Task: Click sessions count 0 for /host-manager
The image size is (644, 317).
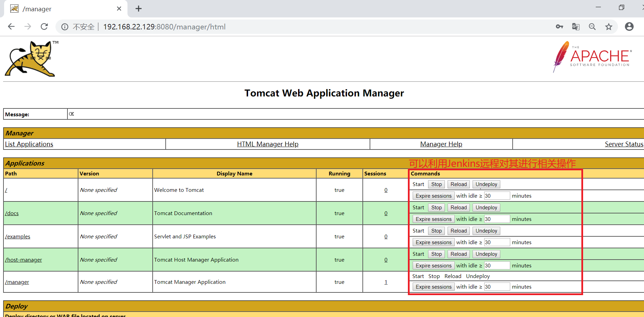Action: (x=386, y=260)
